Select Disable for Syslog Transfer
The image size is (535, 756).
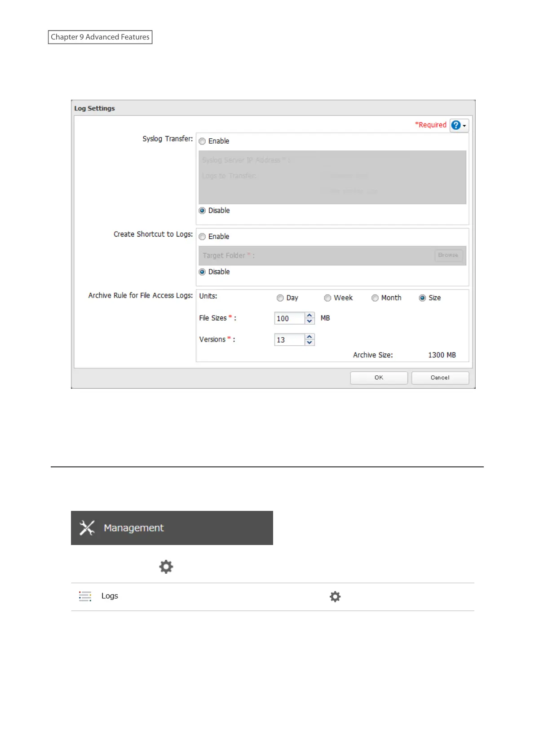[x=203, y=211]
